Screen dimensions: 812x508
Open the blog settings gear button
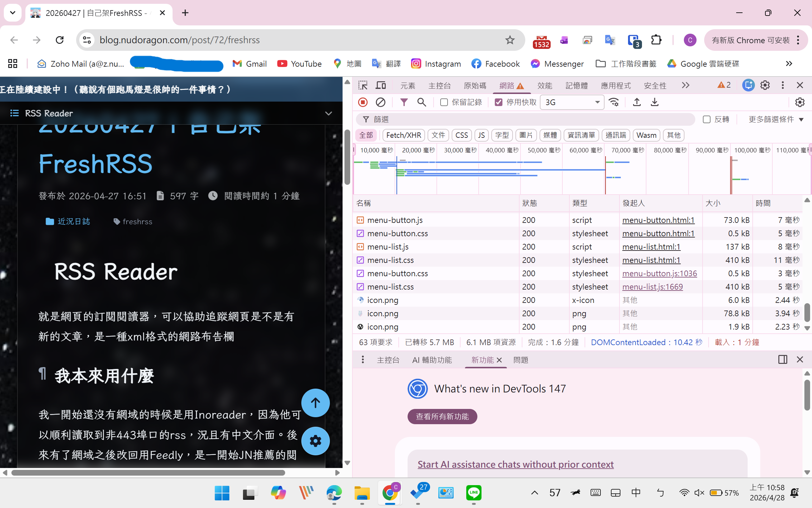pyautogui.click(x=315, y=441)
